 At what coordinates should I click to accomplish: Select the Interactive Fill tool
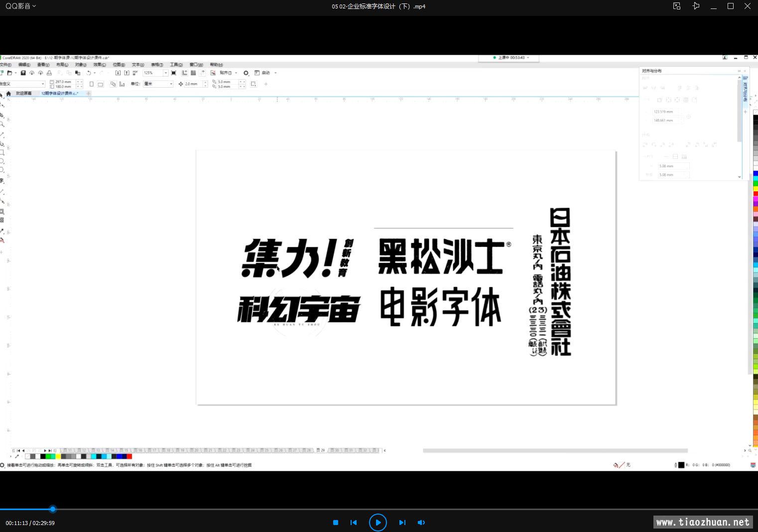pos(2,240)
